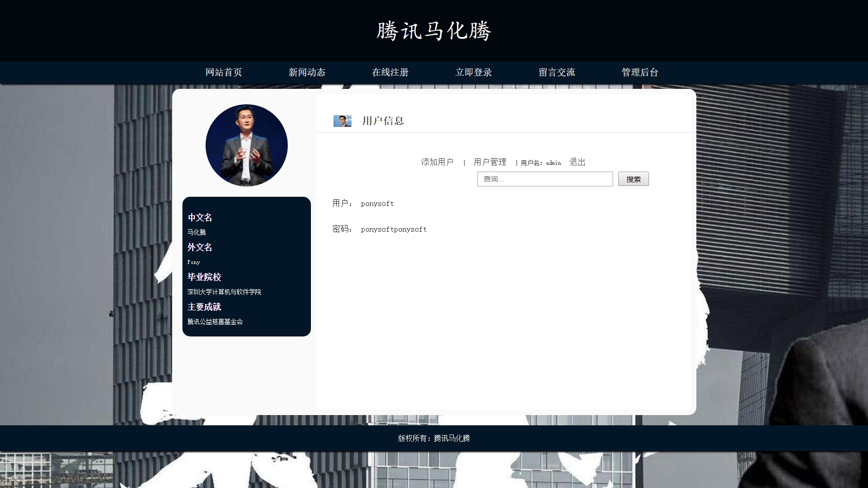868x488 pixels.
Task: Go to 新闻动态 page
Action: (x=307, y=72)
